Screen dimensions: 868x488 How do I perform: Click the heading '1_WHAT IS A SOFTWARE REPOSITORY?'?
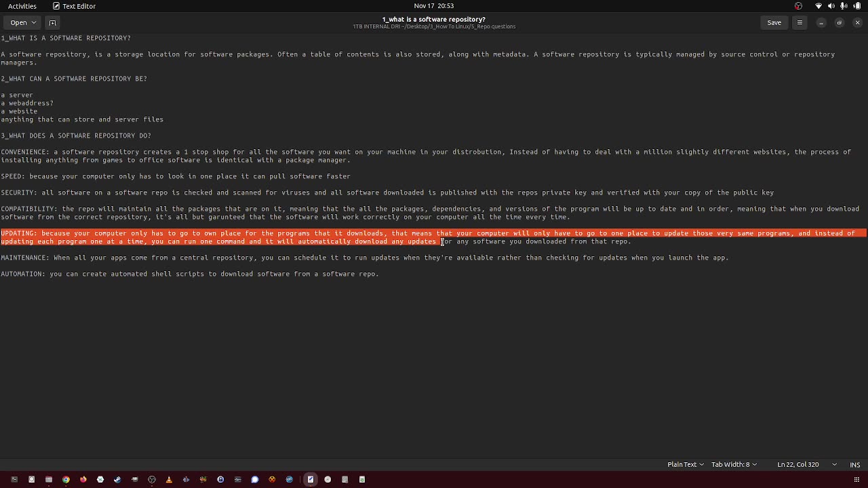(66, 38)
